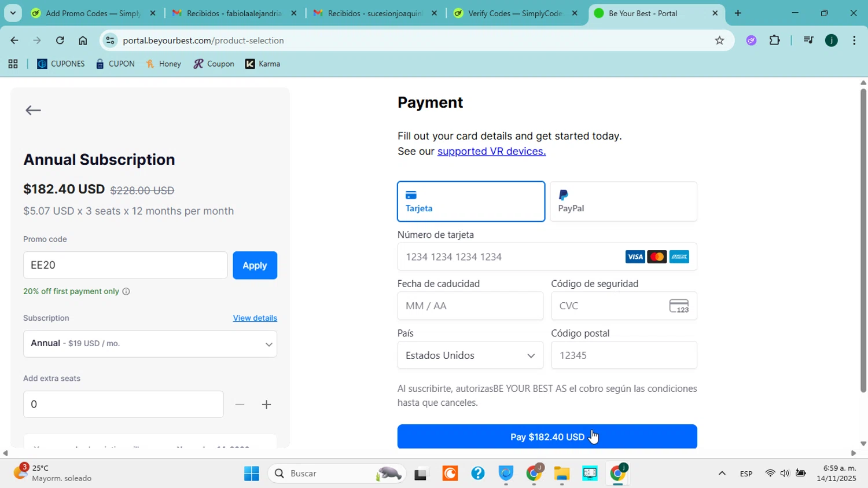The width and height of the screenshot is (868, 488).
Task: Focus the extra seats number field
Action: (123, 405)
